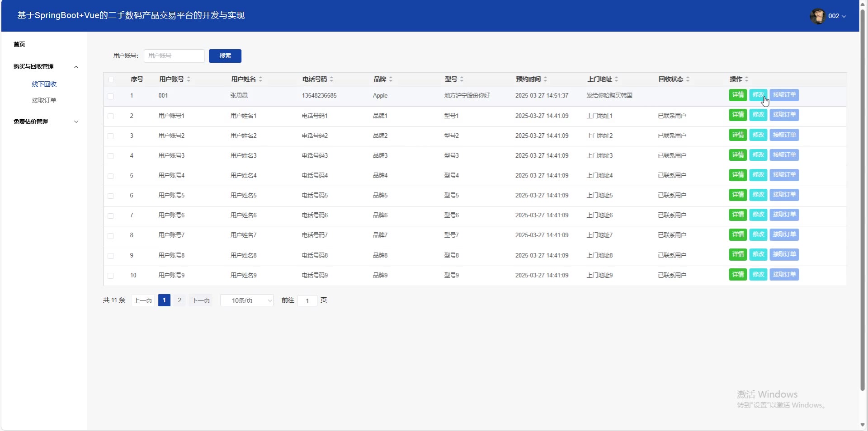This screenshot has height=431, width=868.
Task: Check the row for user 001
Action: [111, 96]
